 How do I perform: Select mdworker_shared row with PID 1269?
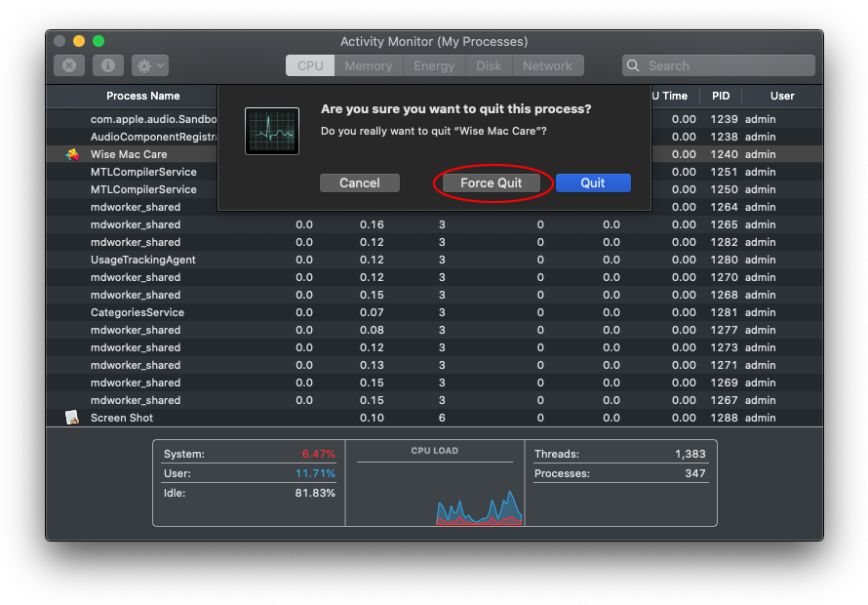435,383
